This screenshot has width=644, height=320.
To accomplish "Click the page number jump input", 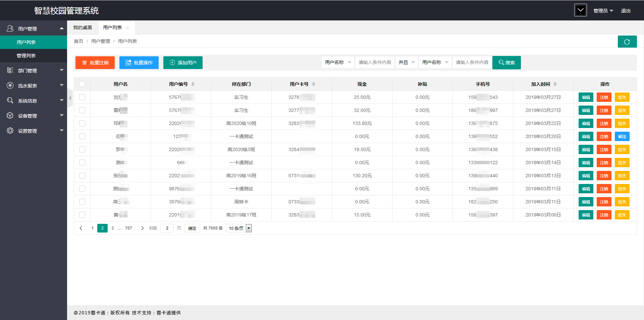I will [x=167, y=228].
